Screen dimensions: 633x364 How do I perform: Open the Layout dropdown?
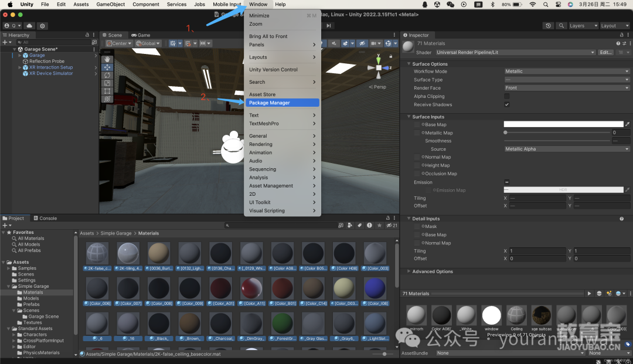[614, 26]
